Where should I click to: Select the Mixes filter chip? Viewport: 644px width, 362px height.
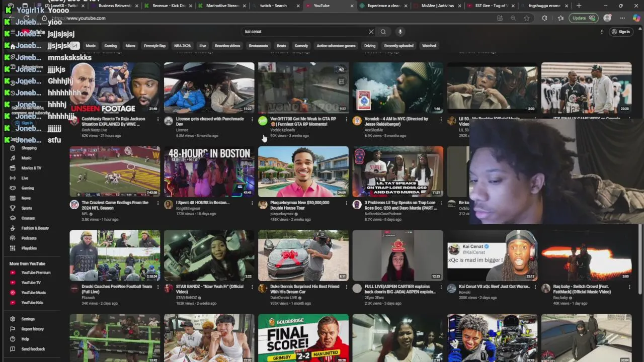point(130,46)
